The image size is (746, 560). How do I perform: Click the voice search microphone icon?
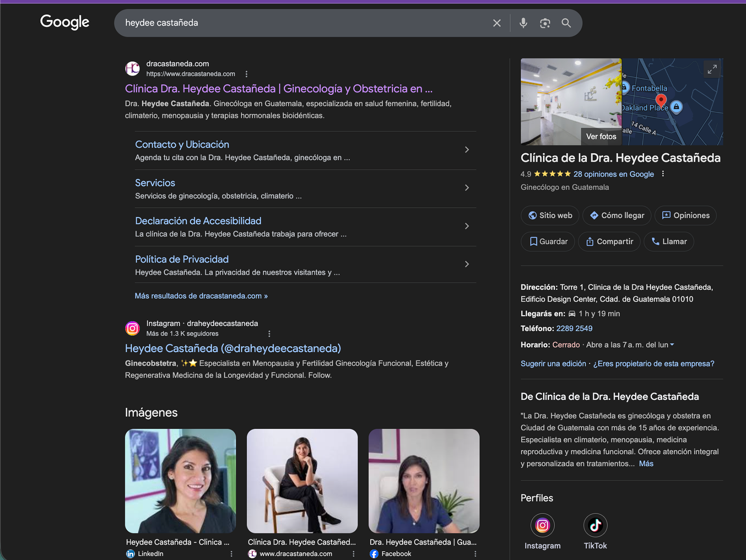click(523, 23)
